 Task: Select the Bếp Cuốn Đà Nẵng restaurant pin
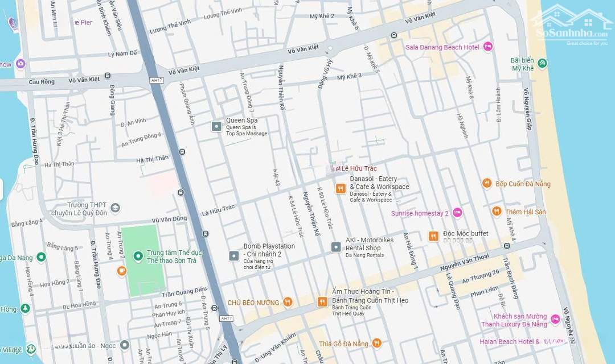487,183
